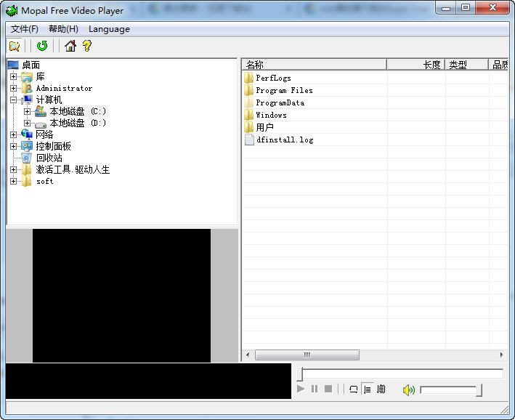Click the volume slider handle
The image size is (515, 420).
coord(479,390)
